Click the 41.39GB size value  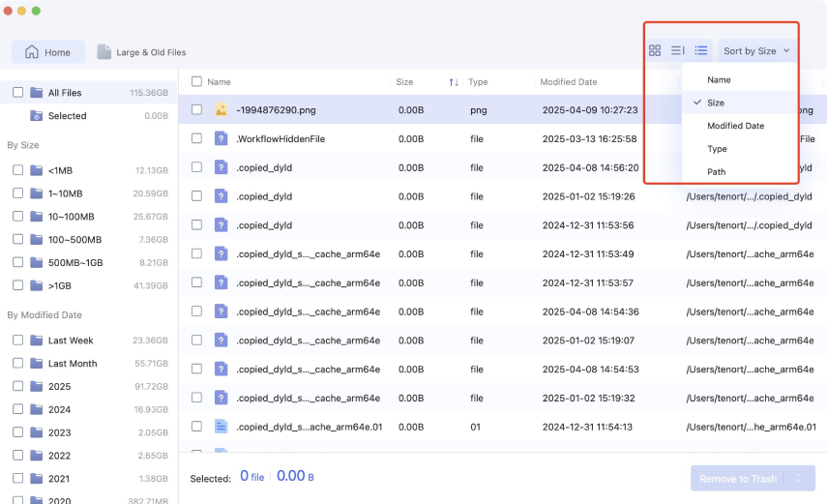(151, 285)
